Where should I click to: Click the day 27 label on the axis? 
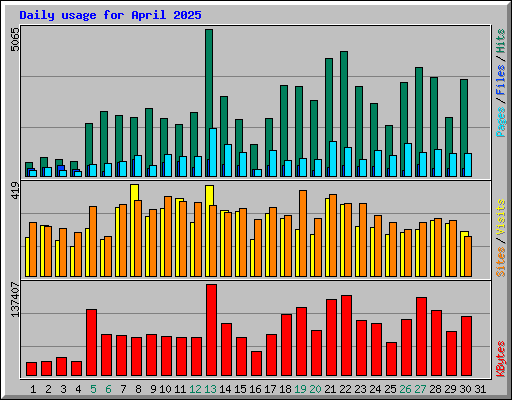(x=421, y=389)
